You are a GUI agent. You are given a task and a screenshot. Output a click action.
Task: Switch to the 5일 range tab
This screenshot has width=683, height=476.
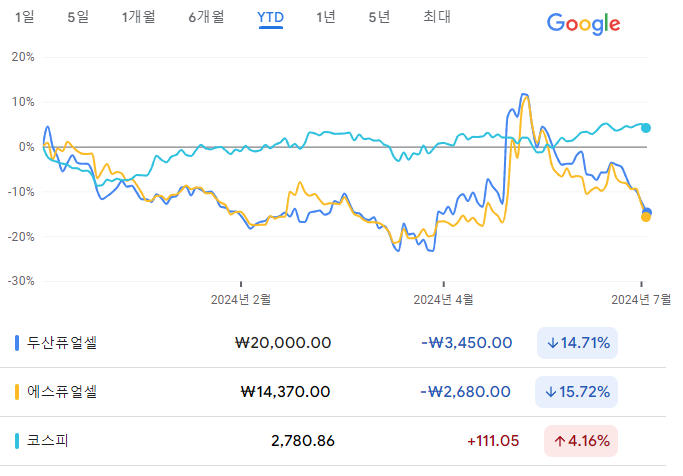click(78, 17)
